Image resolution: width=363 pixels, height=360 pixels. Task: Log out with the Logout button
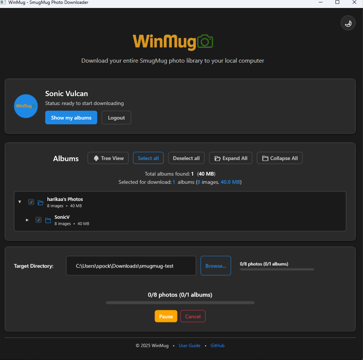(116, 118)
